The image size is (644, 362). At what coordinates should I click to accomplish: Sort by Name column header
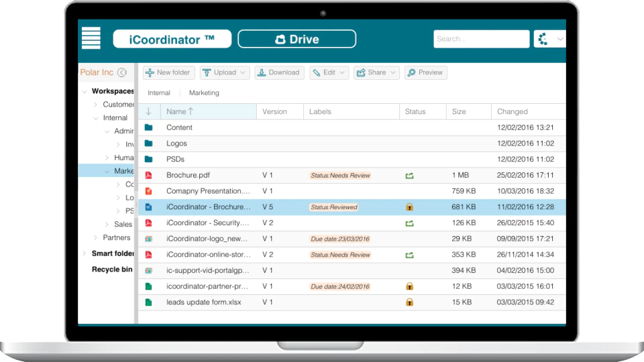(209, 112)
